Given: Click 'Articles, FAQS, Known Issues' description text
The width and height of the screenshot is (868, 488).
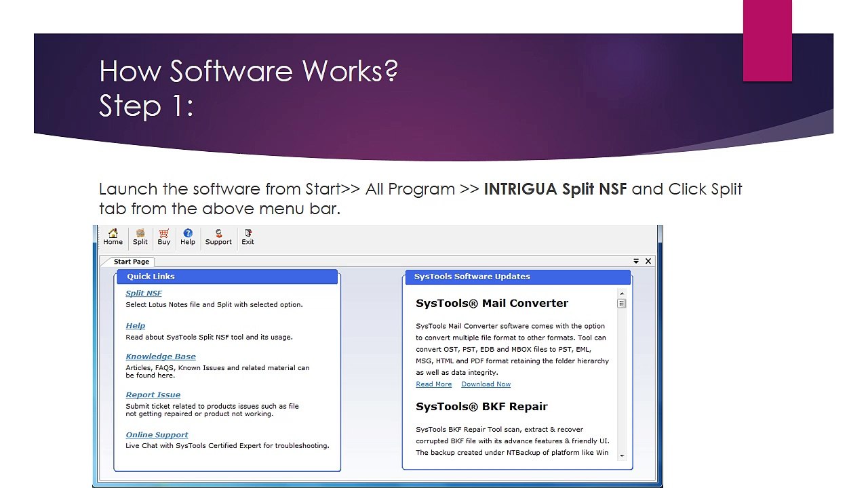Looking at the screenshot, I should click(218, 371).
